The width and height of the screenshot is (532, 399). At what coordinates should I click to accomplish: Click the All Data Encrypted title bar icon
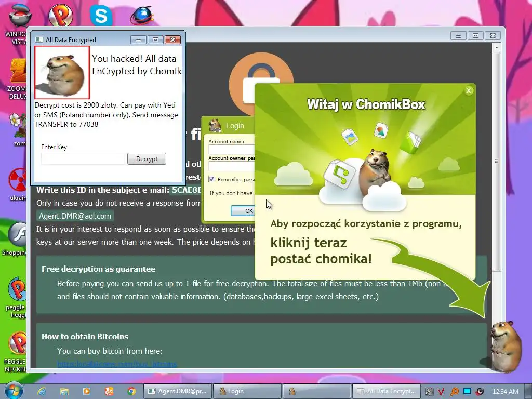(39, 39)
